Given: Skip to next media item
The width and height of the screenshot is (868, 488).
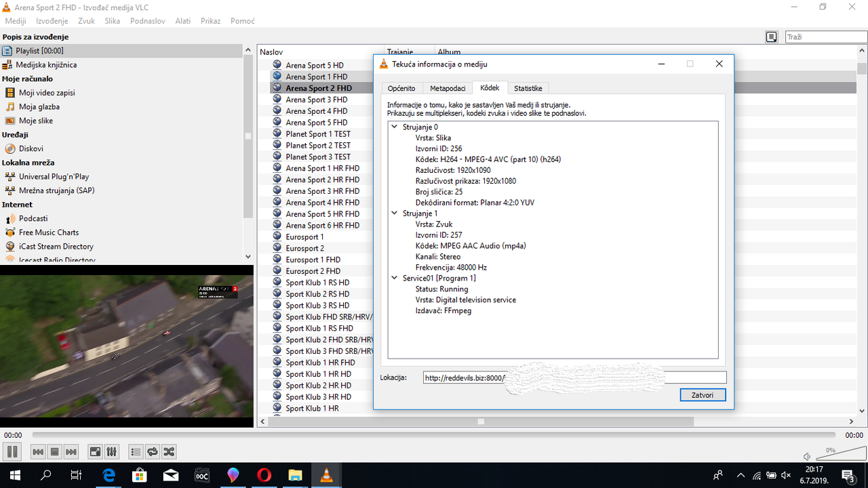Looking at the screenshot, I should pyautogui.click(x=71, y=451).
